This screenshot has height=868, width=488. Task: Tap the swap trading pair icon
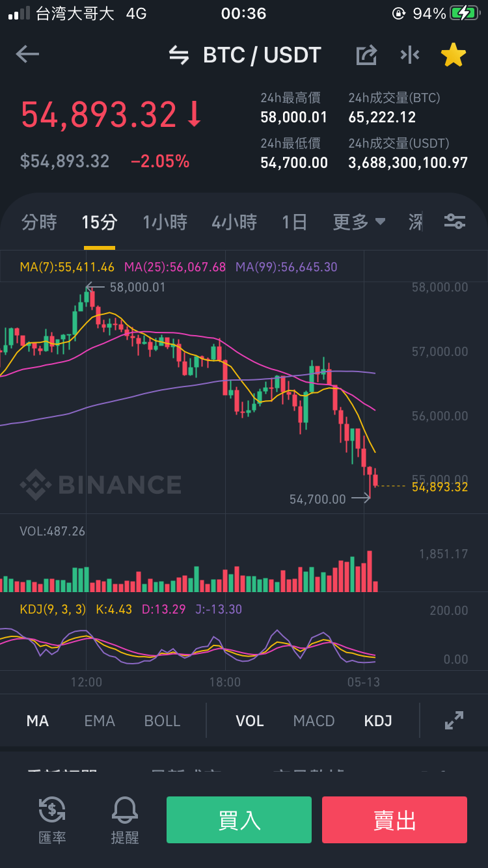point(179,55)
